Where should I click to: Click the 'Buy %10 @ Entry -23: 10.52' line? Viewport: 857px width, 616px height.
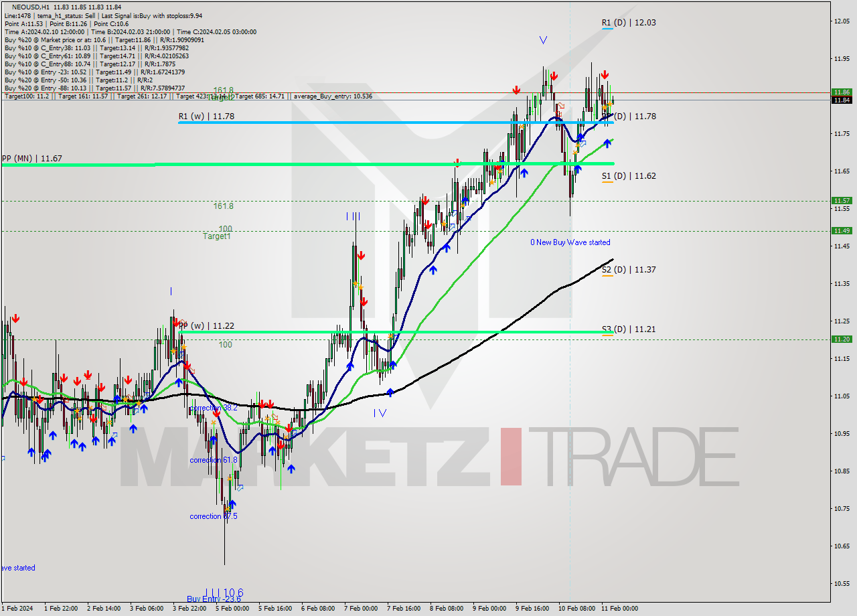(94, 72)
